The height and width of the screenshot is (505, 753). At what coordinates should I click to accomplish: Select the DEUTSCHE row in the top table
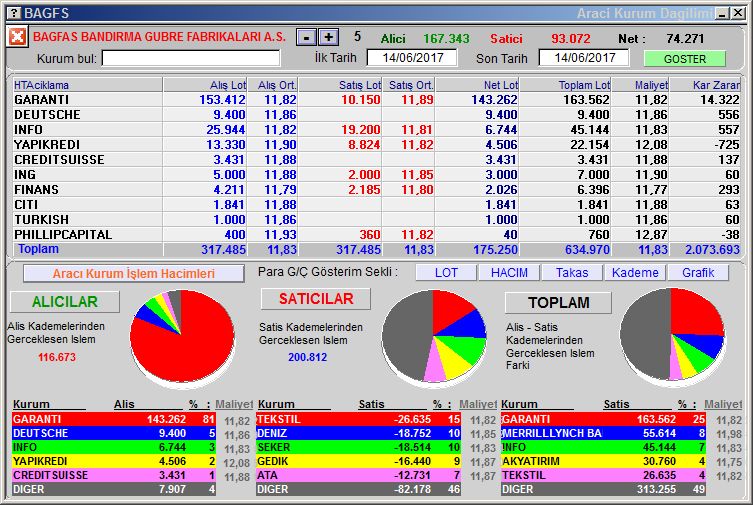coord(376,115)
